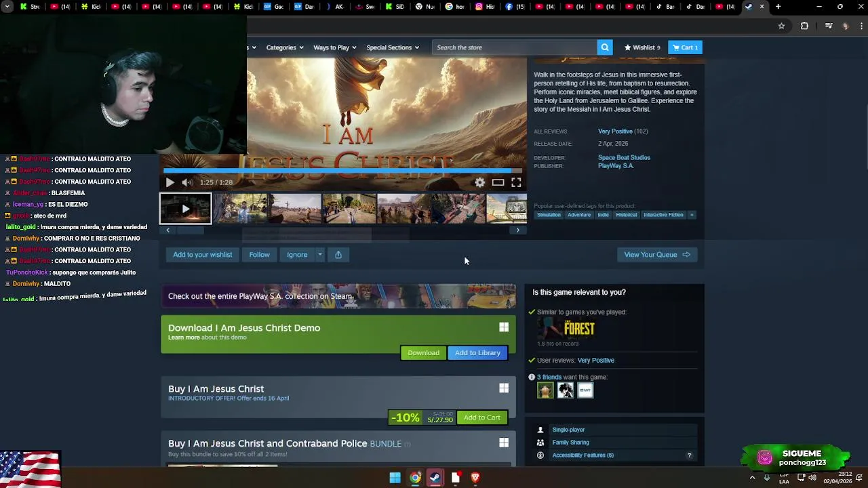The image size is (868, 488).
Task: Select the first trailer thumbnail with play icon
Action: click(185, 209)
